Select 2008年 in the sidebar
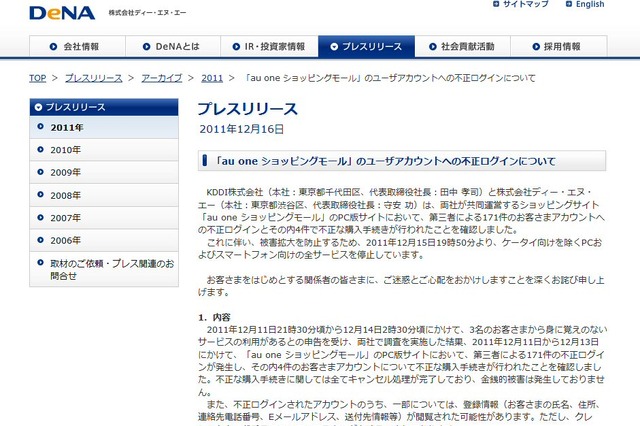 pyautogui.click(x=104, y=195)
